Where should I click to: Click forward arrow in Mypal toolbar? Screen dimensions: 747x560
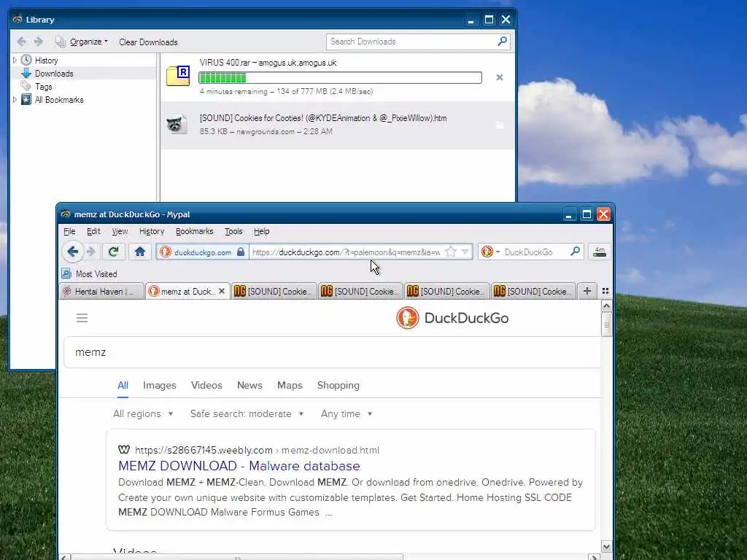click(91, 252)
